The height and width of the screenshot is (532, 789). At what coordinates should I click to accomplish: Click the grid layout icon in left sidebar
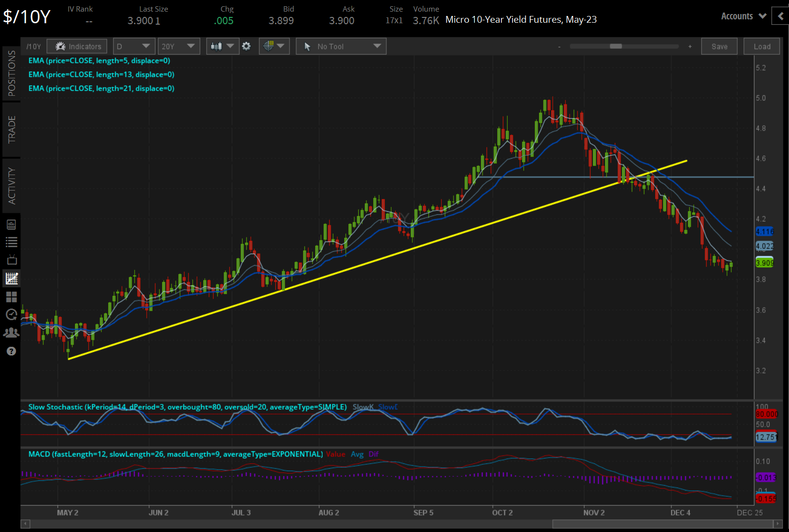tap(11, 297)
